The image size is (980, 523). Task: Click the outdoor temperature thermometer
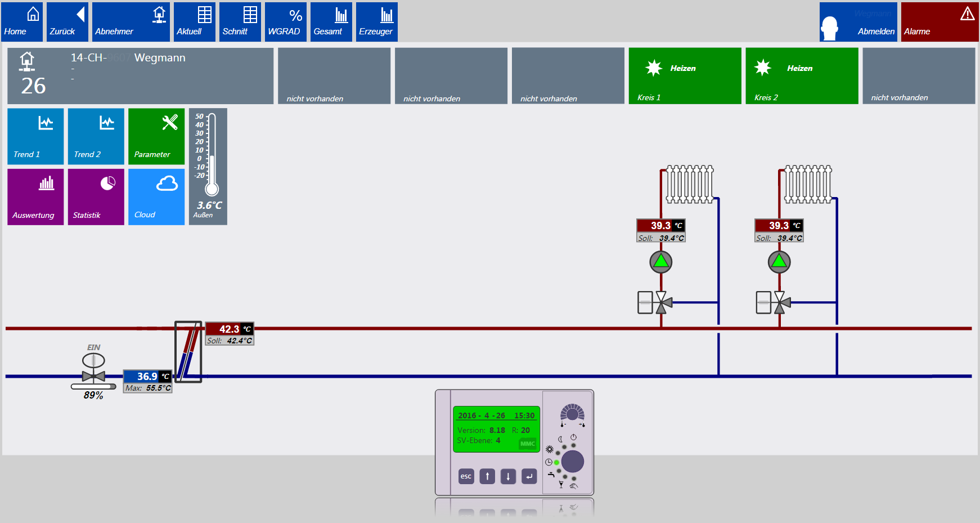tap(208, 166)
